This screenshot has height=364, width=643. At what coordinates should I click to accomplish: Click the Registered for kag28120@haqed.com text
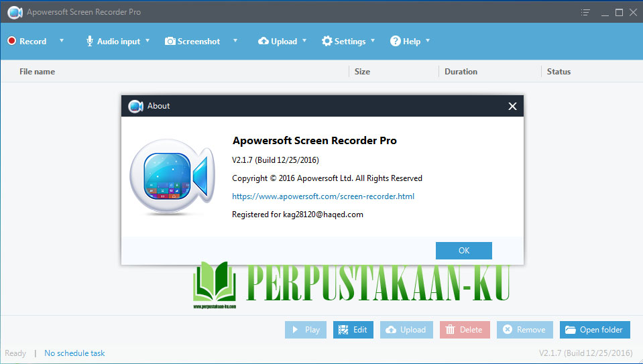pyautogui.click(x=298, y=215)
